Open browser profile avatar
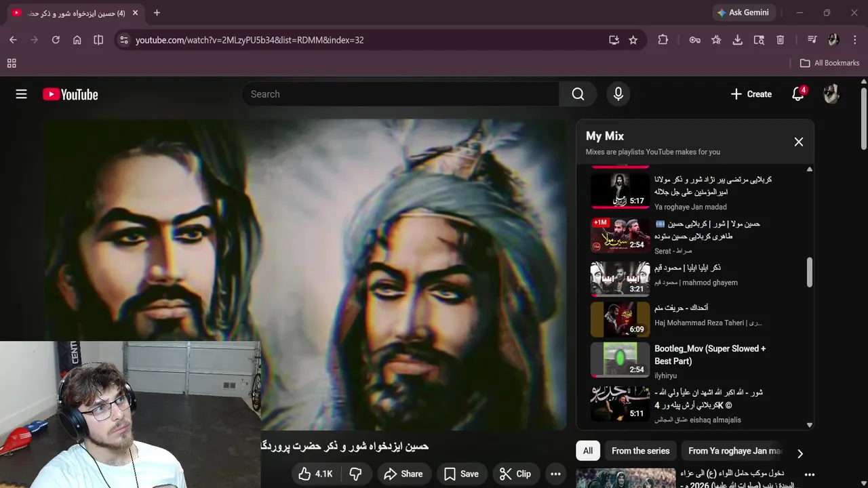 click(x=833, y=40)
